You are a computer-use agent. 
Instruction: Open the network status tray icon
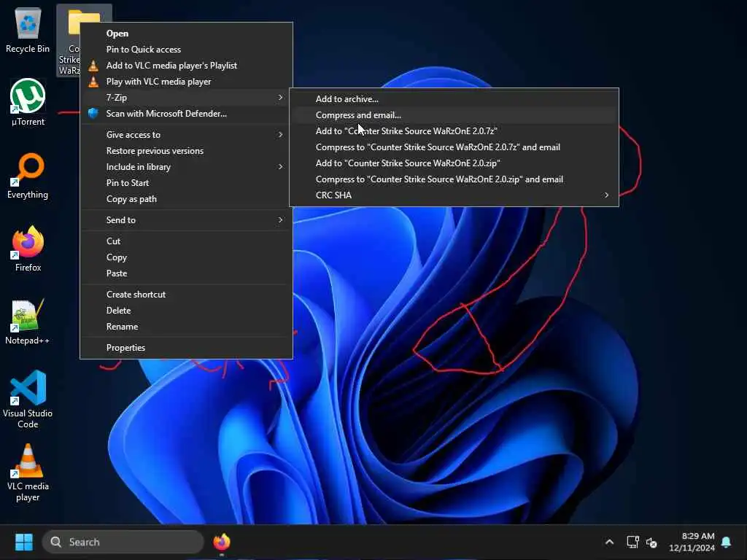point(632,542)
